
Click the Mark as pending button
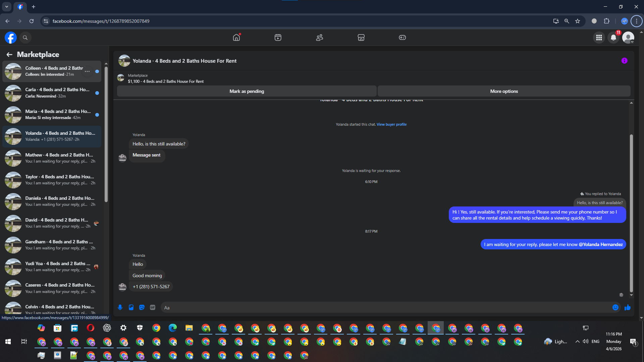pyautogui.click(x=247, y=91)
